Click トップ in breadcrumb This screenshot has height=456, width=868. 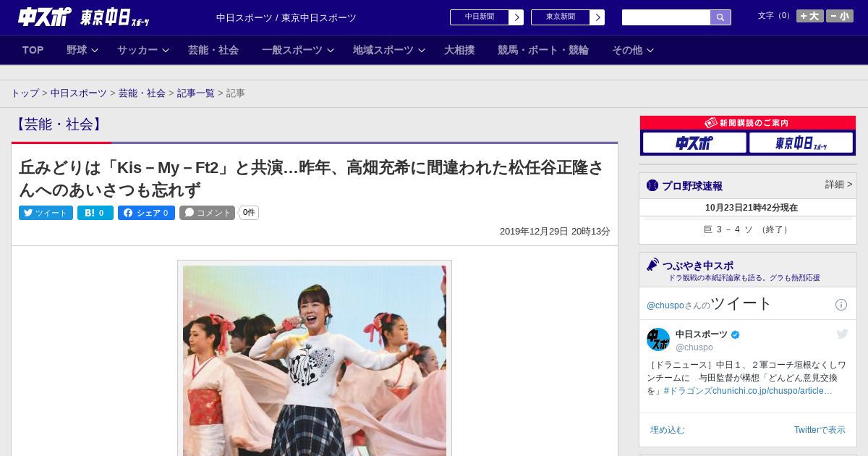(x=25, y=93)
